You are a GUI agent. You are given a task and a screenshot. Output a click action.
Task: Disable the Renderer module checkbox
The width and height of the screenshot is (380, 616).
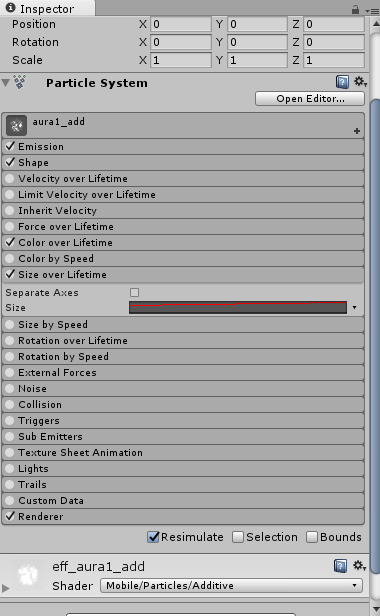10,516
